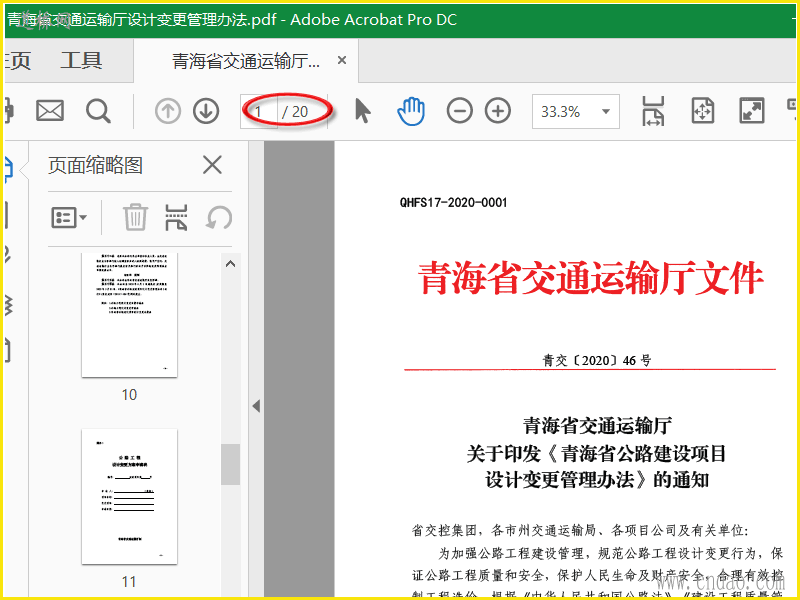The width and height of the screenshot is (800, 600).
Task: Select the page 10 thumbnail
Action: pos(130,315)
